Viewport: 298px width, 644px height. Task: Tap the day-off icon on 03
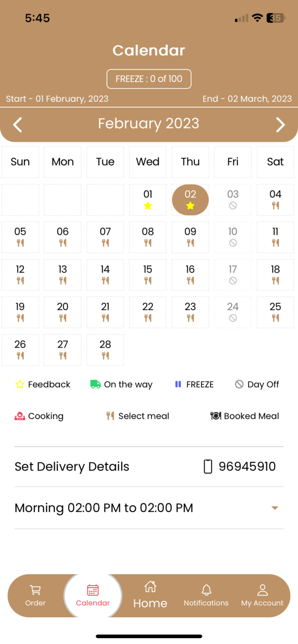pos(233,206)
